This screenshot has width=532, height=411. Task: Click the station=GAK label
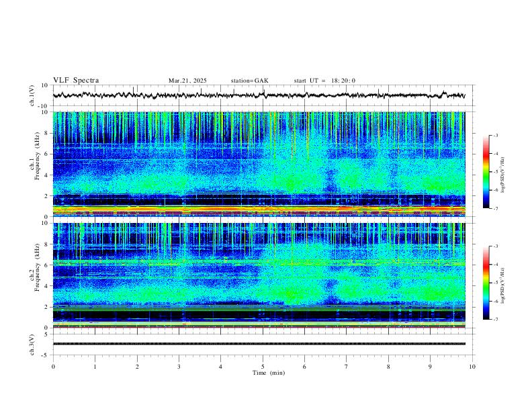coord(249,81)
